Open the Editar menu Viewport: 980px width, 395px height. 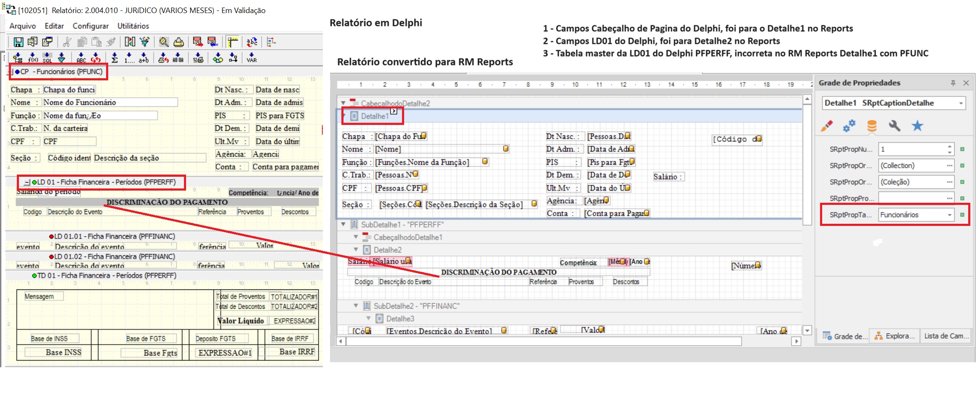click(54, 26)
